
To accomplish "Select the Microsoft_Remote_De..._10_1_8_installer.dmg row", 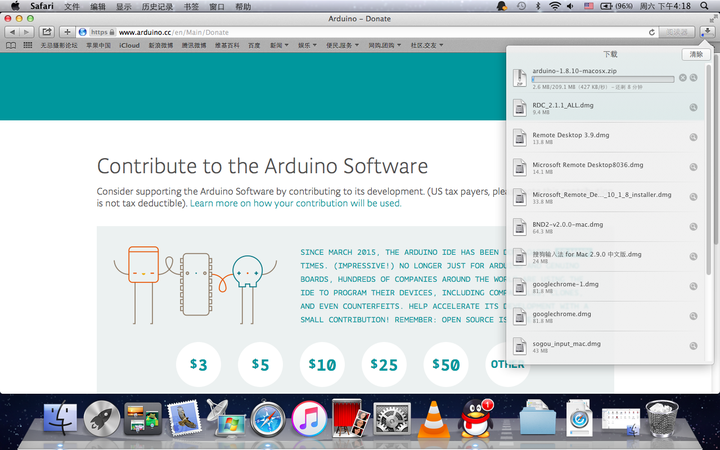I will pyautogui.click(x=605, y=197).
